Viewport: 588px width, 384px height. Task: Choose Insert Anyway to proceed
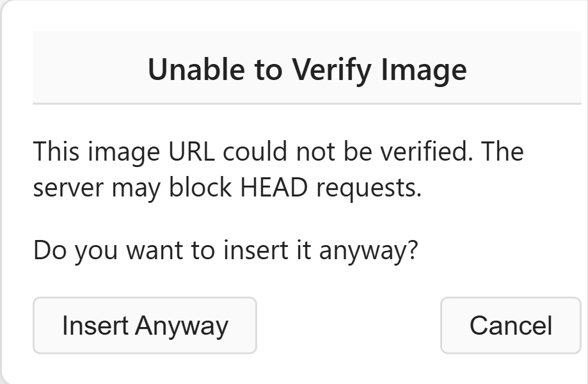[x=145, y=325]
